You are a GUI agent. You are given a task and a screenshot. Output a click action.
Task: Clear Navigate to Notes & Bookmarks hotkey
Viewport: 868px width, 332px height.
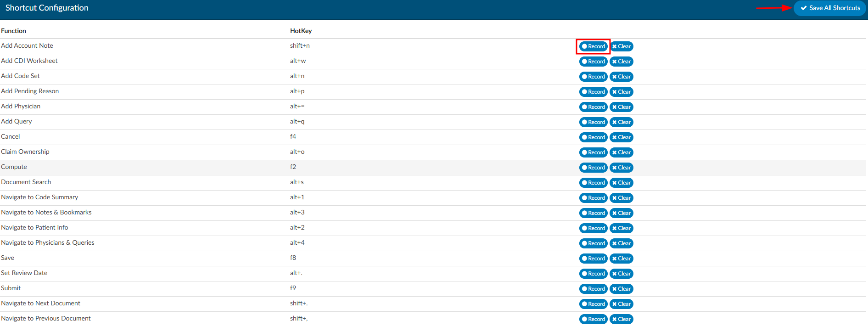tap(621, 213)
